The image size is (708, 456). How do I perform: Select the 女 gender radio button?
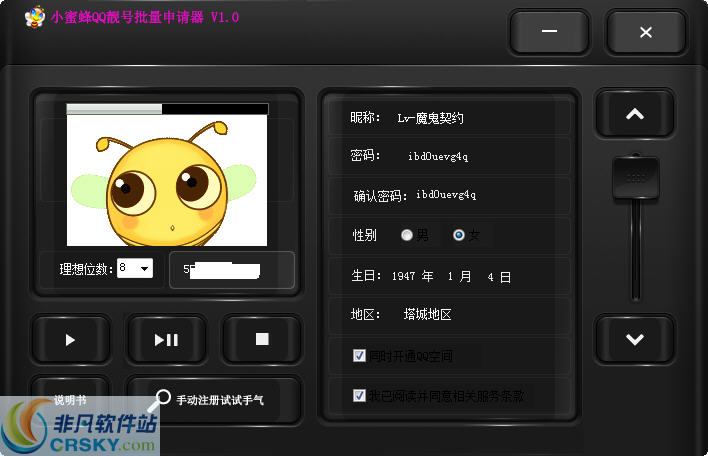coord(459,235)
